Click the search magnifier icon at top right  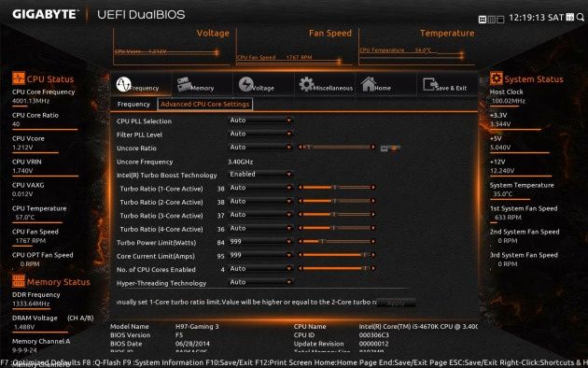click(581, 17)
